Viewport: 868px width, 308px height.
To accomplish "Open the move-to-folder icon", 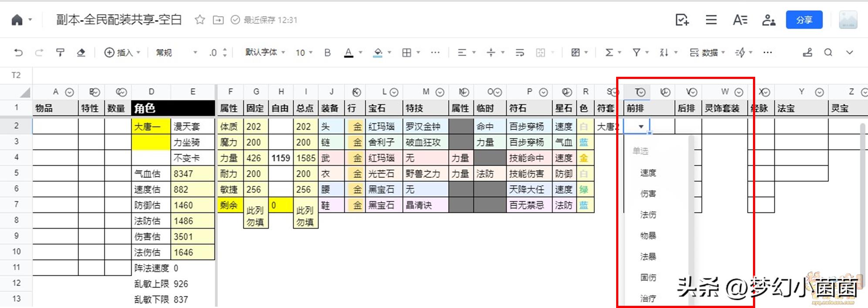I will click(x=218, y=20).
